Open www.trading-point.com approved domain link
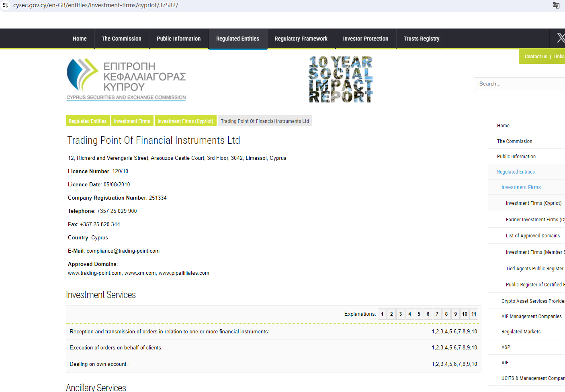The width and height of the screenshot is (565, 392). point(95,273)
